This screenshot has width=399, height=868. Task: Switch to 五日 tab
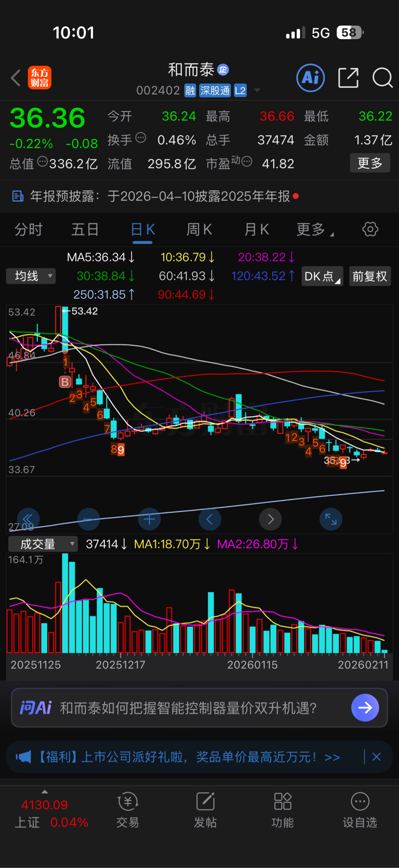point(85,229)
